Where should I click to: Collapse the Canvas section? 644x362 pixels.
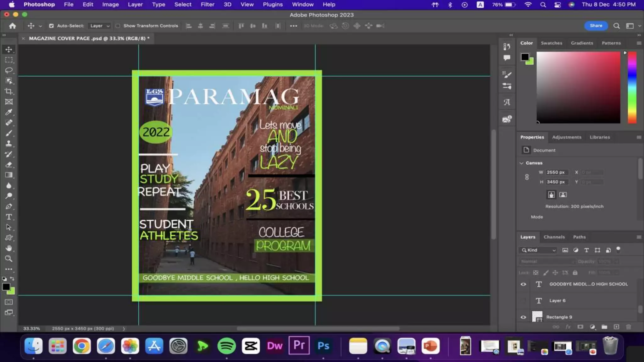coord(521,163)
